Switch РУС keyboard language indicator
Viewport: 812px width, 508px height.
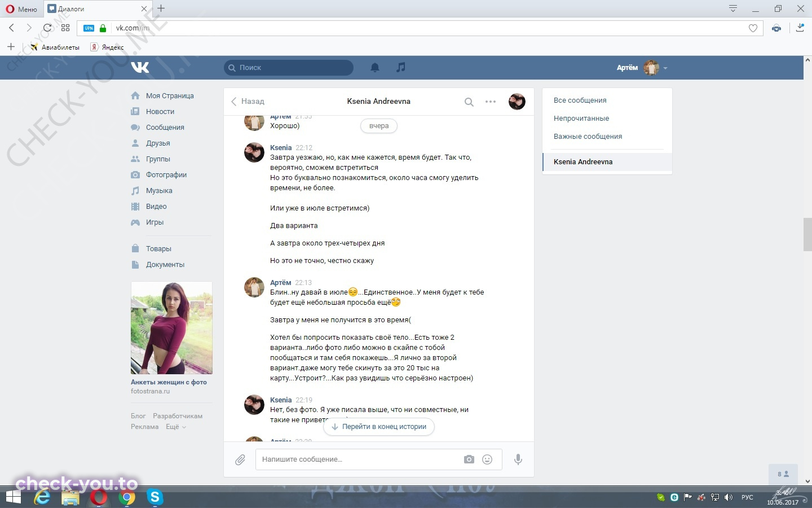pyautogui.click(x=747, y=497)
